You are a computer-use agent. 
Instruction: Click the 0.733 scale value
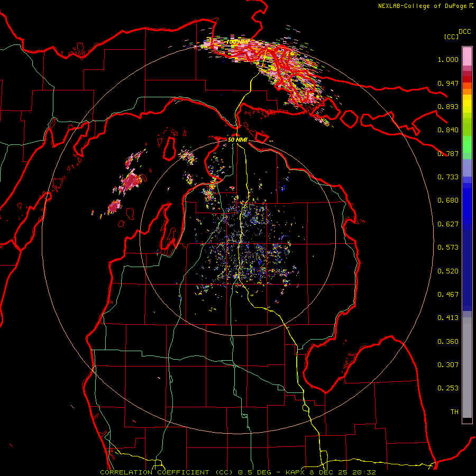coord(448,177)
